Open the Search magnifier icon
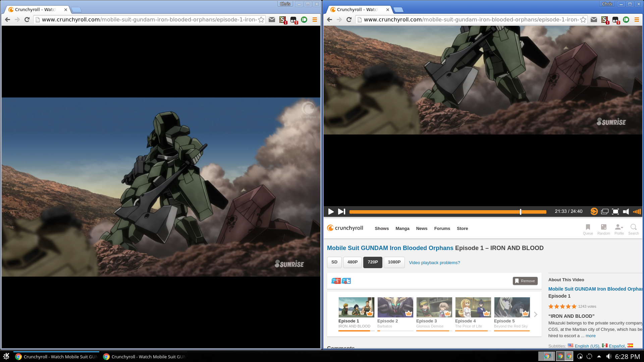The height and width of the screenshot is (362, 644). 633,227
